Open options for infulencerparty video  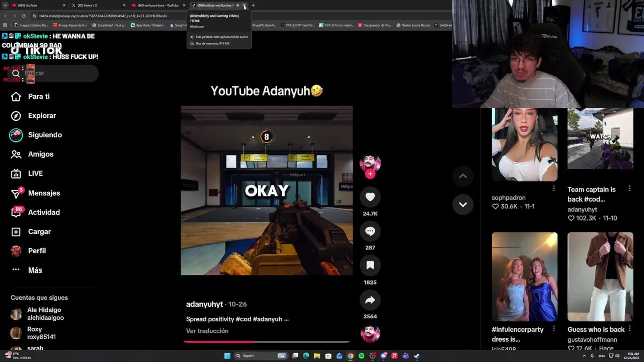pos(554,328)
